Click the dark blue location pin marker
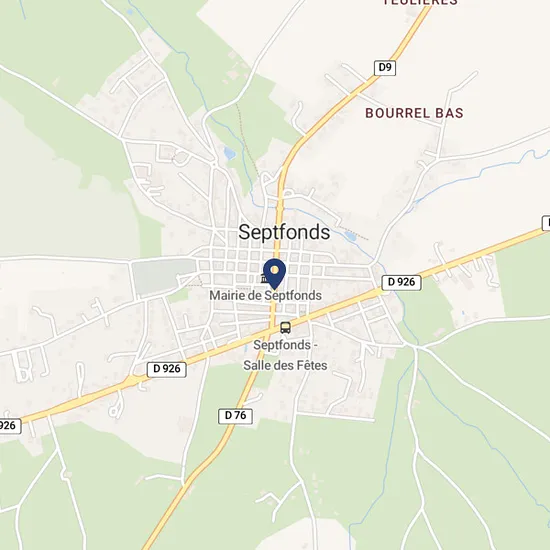Image resolution: width=550 pixels, height=550 pixels. [x=275, y=274]
